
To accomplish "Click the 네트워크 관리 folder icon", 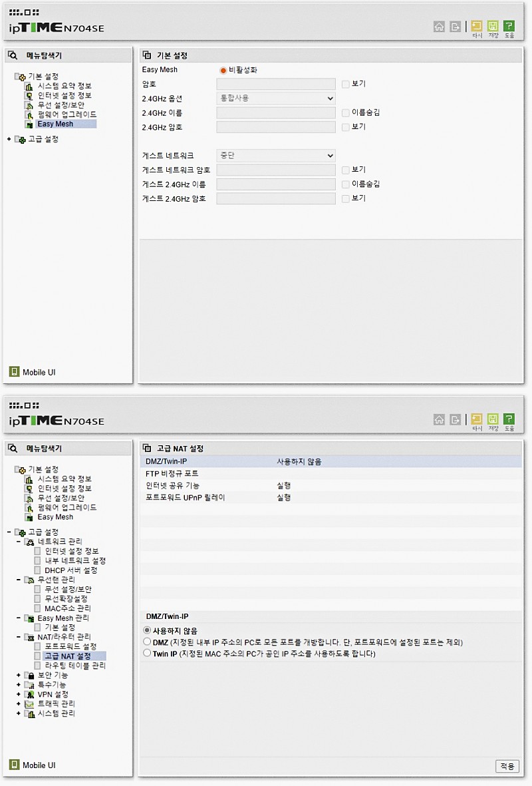I will pos(29,542).
